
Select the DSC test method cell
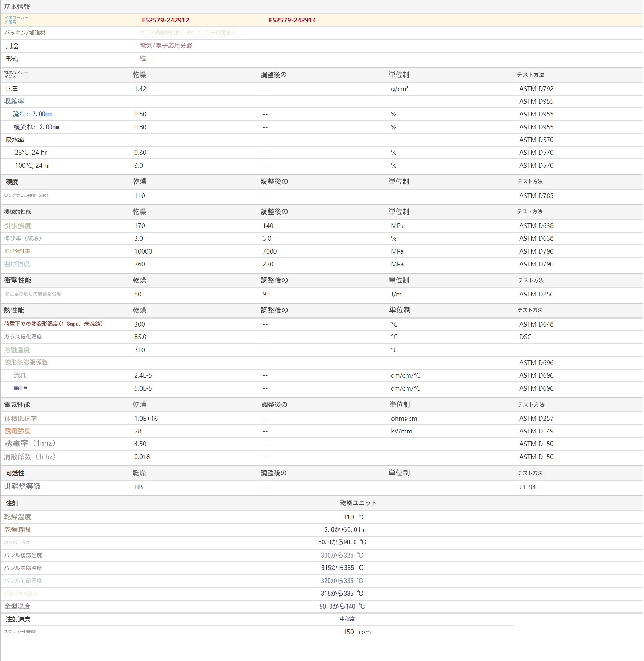click(525, 337)
